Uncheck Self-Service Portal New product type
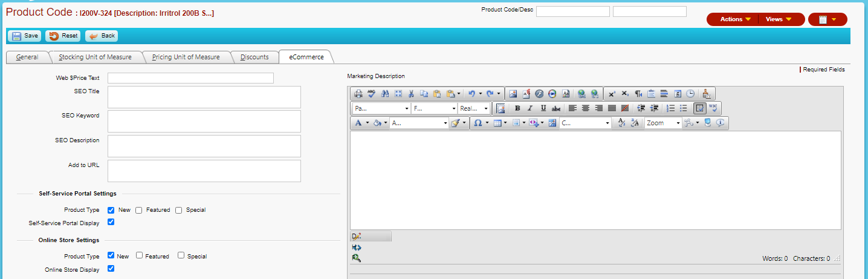The height and width of the screenshot is (279, 868). click(x=111, y=210)
